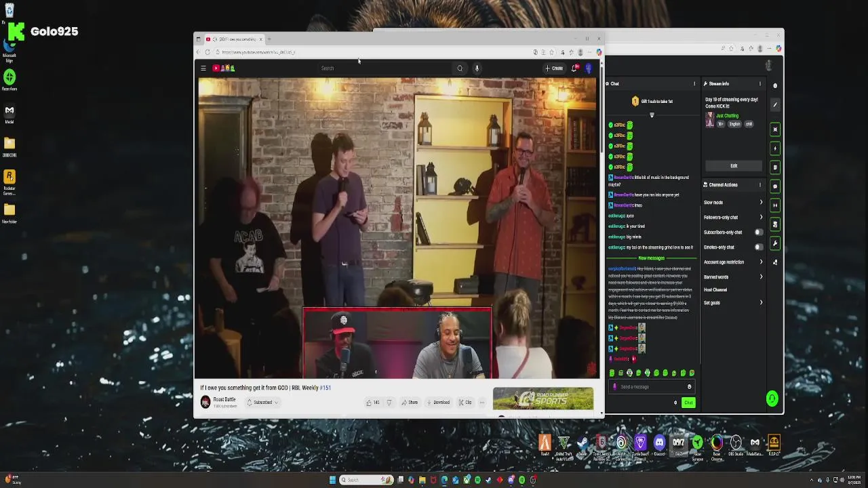Image resolution: width=868 pixels, height=488 pixels.
Task: Open the Subscribed notification dropdown
Action: (262, 403)
